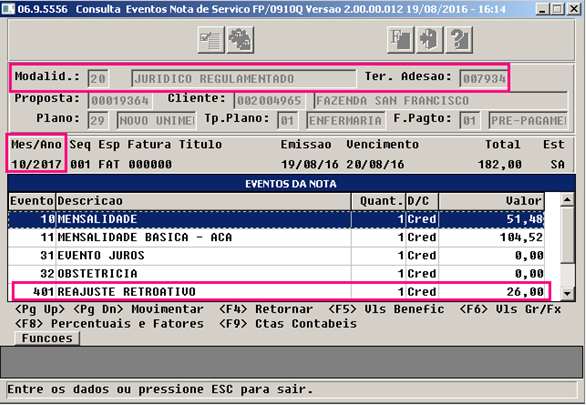The width and height of the screenshot is (586, 405).
Task: Click the checklist toolbar icon
Action: [211, 40]
